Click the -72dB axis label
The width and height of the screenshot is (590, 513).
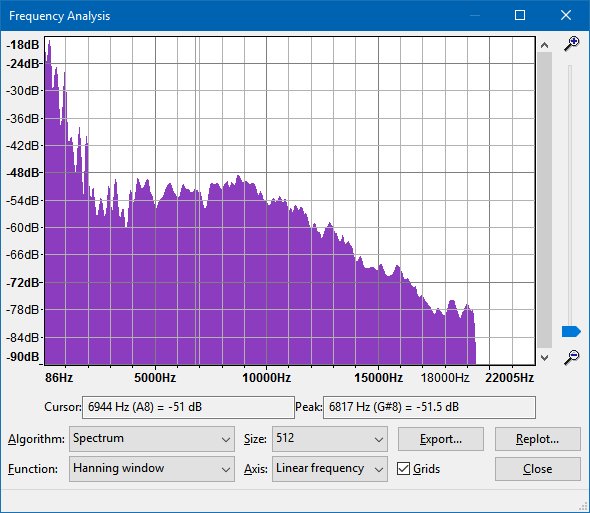23,282
